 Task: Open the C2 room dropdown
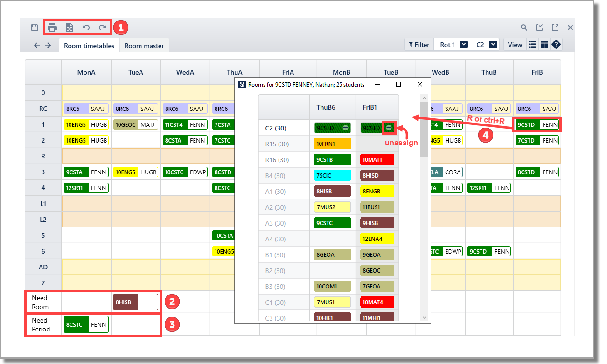493,45
